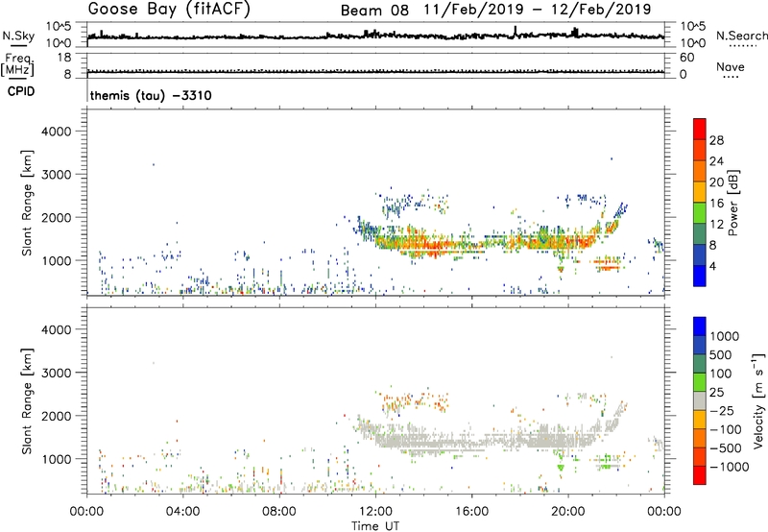
Task: Click the '16:00' time axis tick label
Action: point(471,512)
